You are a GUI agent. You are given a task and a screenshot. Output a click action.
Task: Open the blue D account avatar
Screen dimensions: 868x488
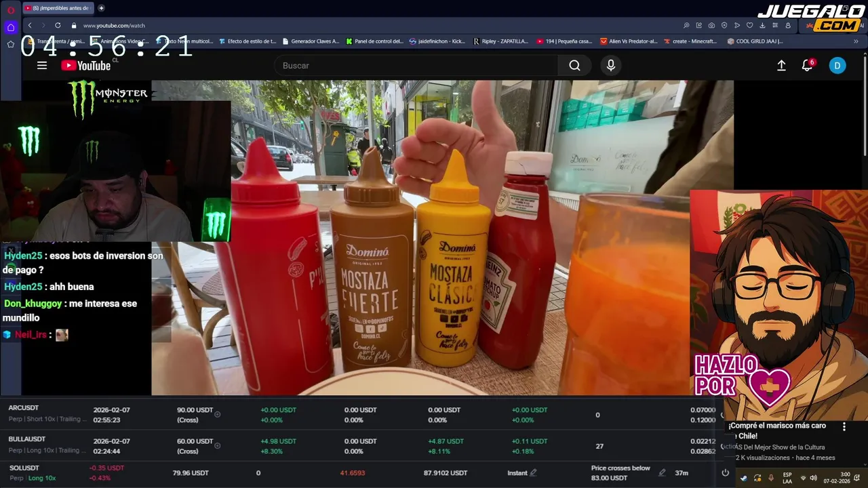[837, 66]
